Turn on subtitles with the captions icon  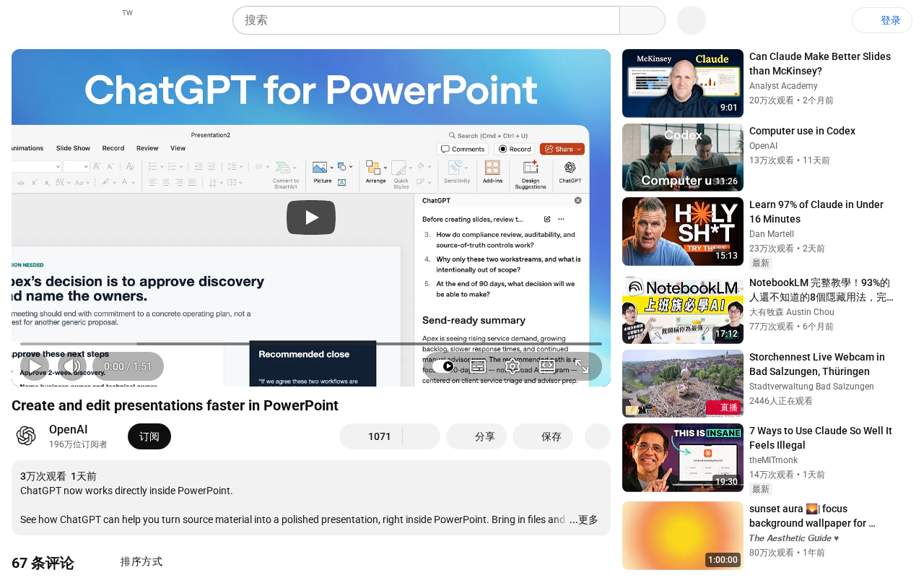click(478, 366)
